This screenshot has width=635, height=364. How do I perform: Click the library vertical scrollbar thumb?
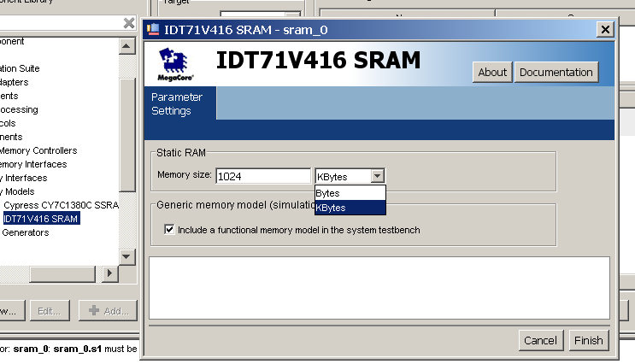tap(127, 134)
